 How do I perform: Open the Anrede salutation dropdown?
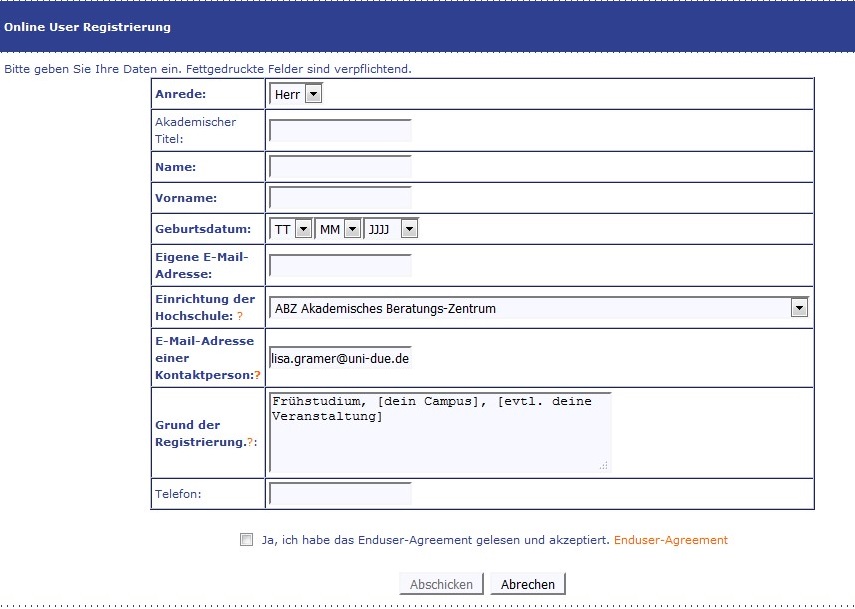pyautogui.click(x=296, y=94)
